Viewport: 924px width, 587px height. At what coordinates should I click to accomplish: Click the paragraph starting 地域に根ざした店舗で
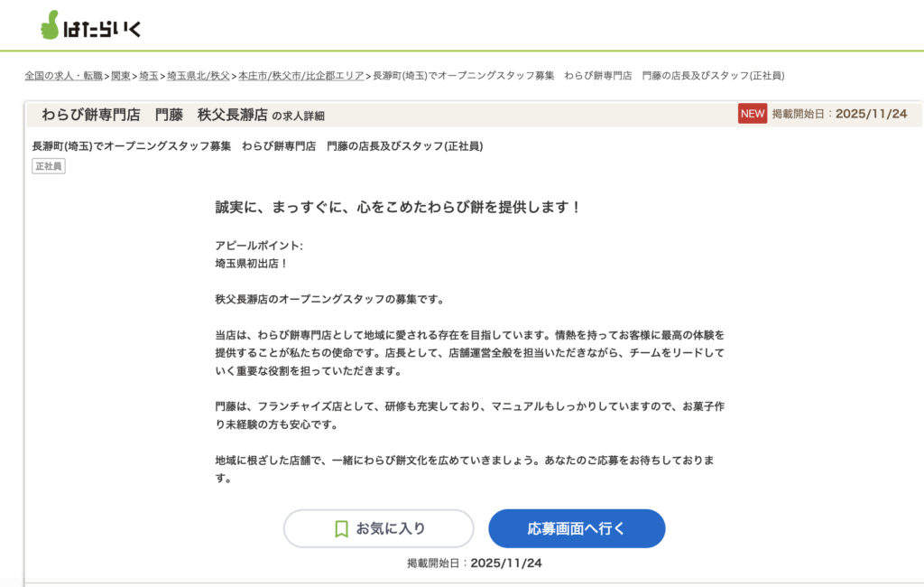(x=469, y=469)
